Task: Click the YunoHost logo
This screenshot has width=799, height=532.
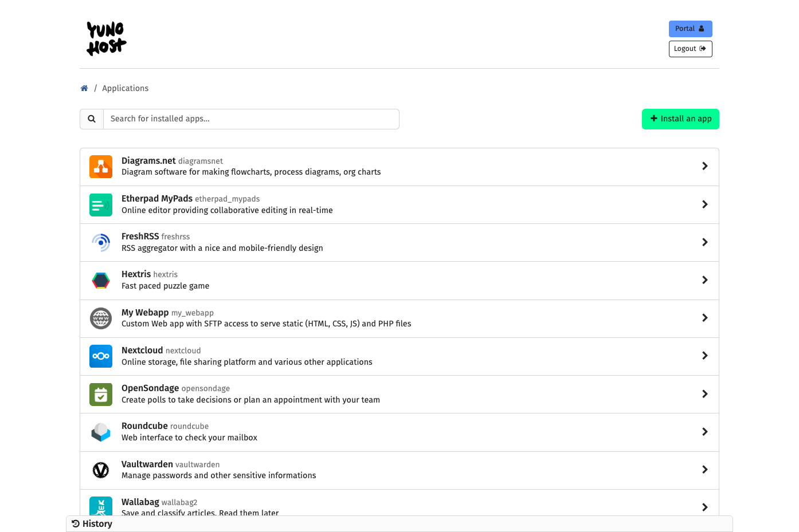Action: 107,38
